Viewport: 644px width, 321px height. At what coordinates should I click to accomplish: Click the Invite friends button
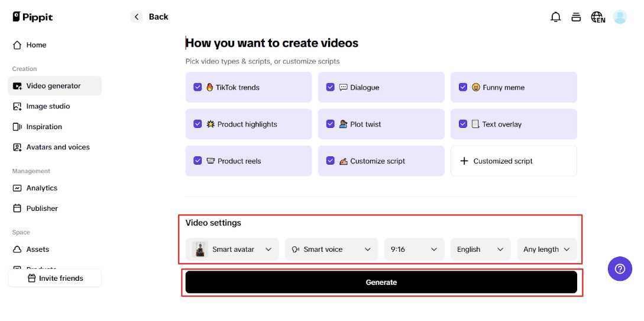[55, 278]
